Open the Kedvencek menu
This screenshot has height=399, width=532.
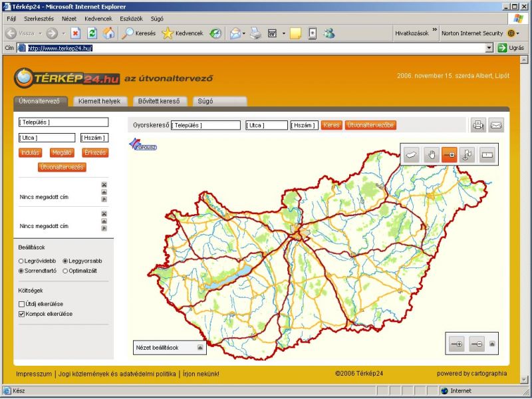[x=98, y=19]
